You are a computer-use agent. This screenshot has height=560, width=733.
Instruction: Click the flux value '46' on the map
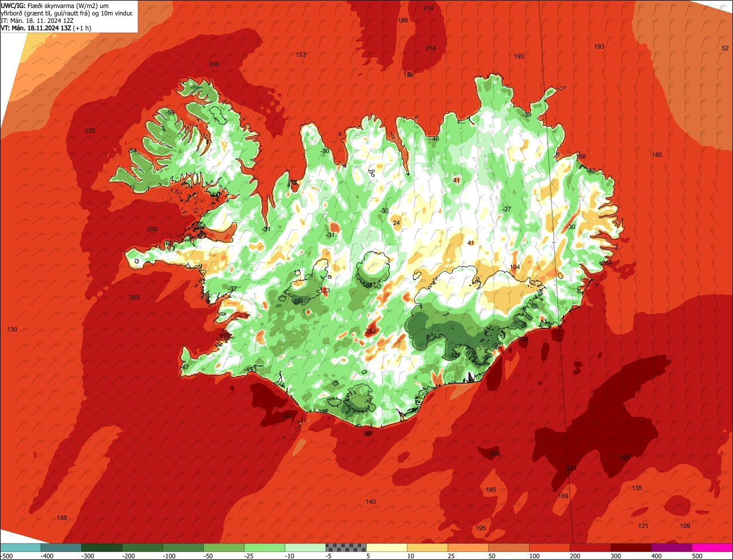tap(435, 139)
